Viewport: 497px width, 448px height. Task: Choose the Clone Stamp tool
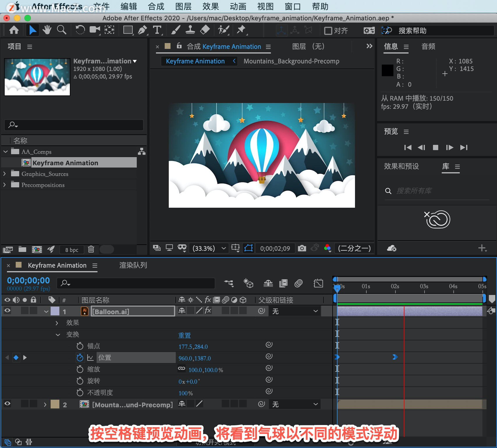pos(190,30)
